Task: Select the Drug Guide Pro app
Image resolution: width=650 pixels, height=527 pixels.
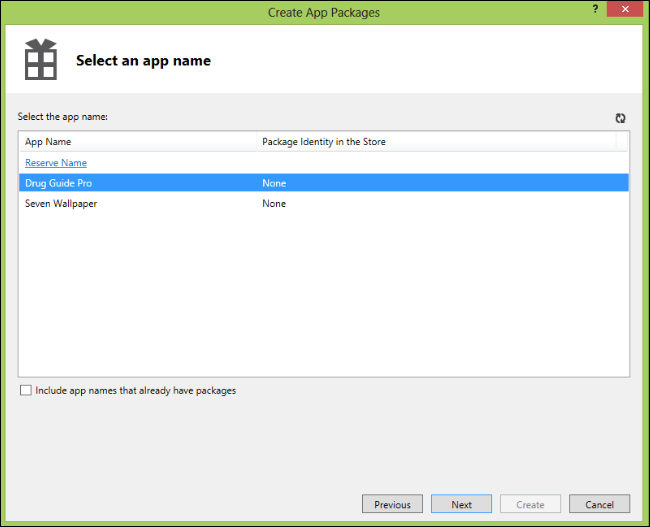Action: (58, 183)
